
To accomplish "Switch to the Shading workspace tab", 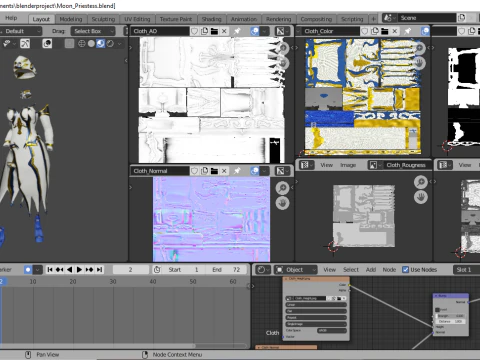I will click(x=211, y=19).
